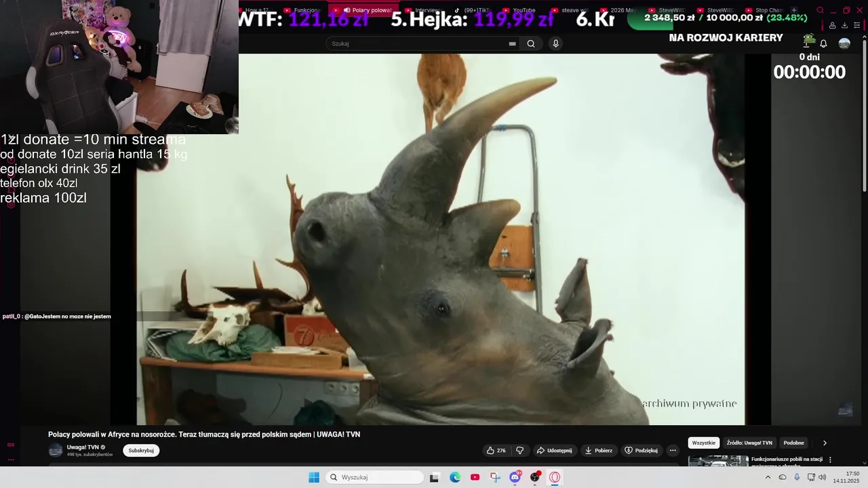Open the browser profile icon
Image resolution: width=868 pixels, height=488 pixels.
click(832, 25)
